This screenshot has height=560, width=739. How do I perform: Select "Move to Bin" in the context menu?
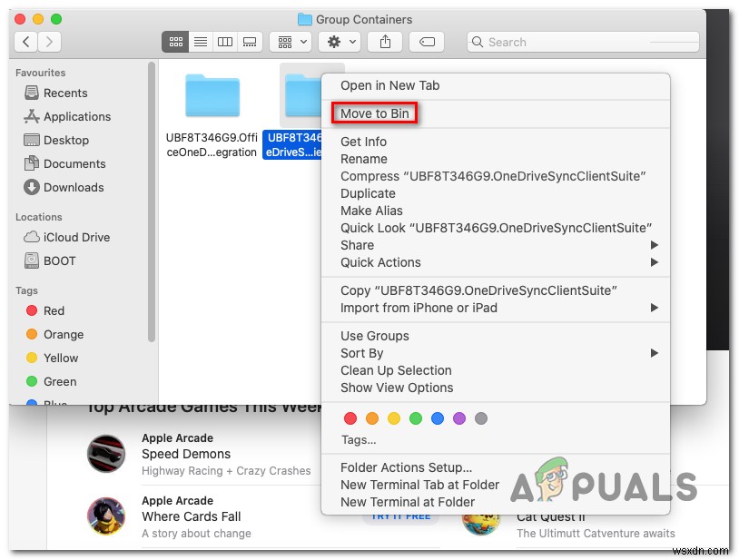(374, 113)
